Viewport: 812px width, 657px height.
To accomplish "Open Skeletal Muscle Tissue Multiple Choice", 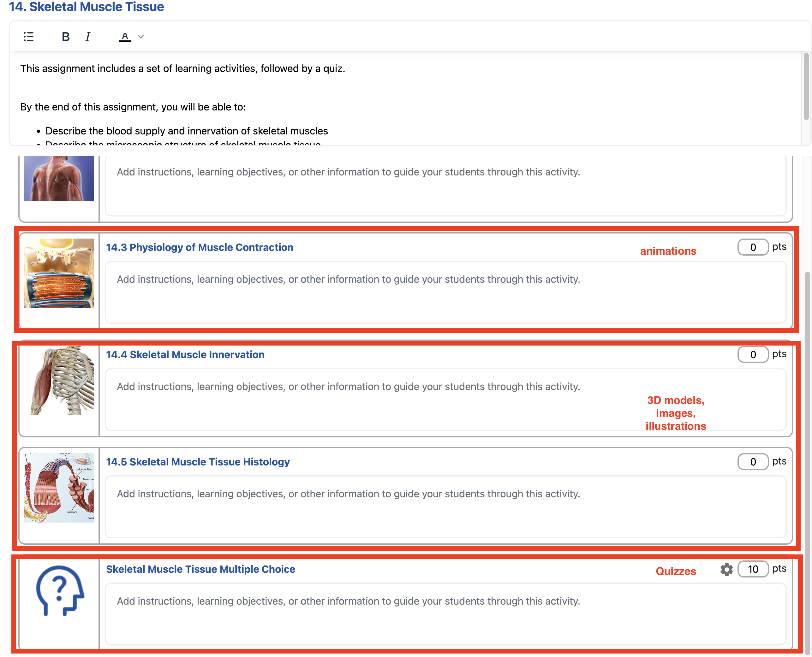I will 200,569.
